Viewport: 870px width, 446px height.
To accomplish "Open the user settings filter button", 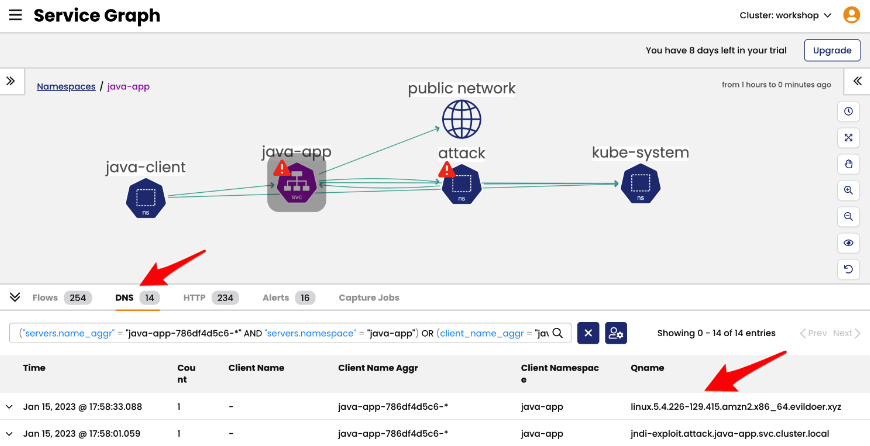I will [x=616, y=333].
